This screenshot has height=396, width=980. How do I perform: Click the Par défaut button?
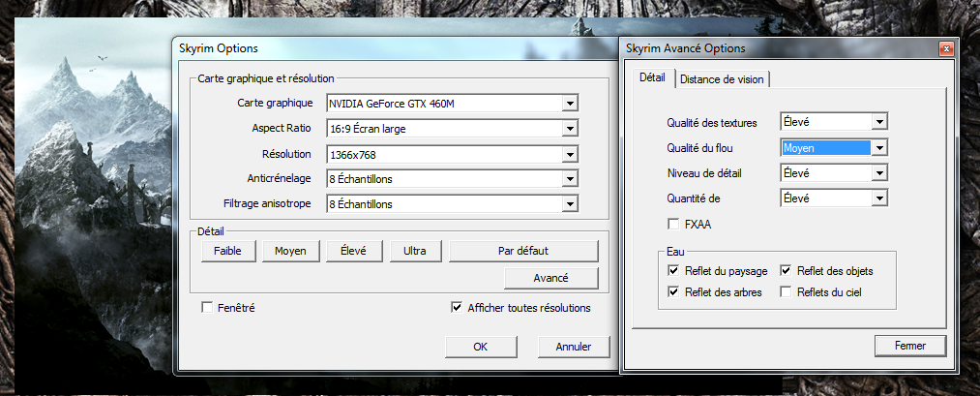tap(523, 251)
